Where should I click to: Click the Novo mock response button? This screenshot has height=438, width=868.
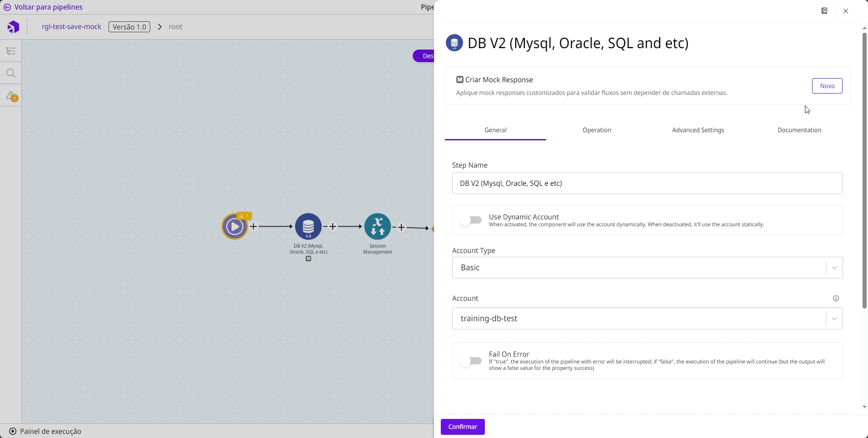coord(827,86)
